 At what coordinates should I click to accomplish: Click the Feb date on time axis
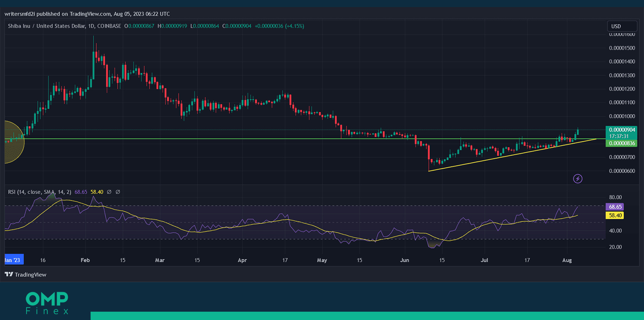click(x=85, y=260)
